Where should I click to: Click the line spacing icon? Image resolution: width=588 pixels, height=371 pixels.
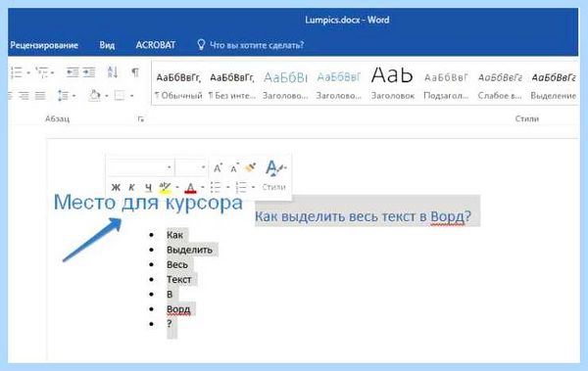tap(63, 96)
